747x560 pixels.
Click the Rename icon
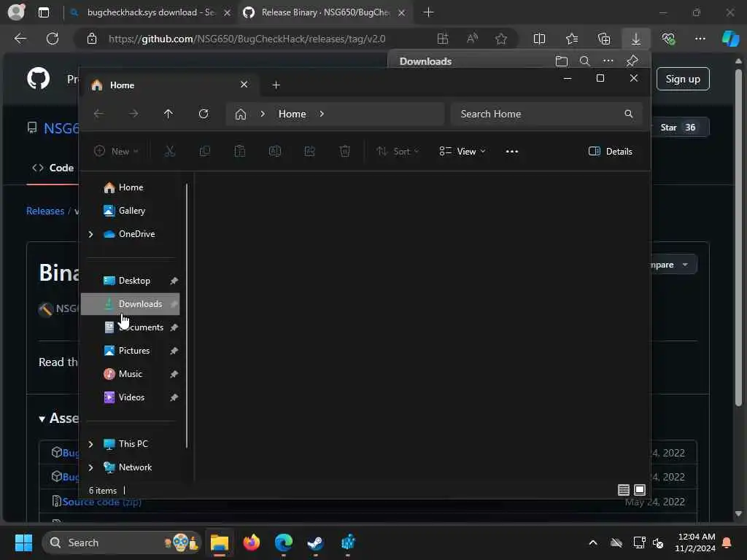point(275,152)
